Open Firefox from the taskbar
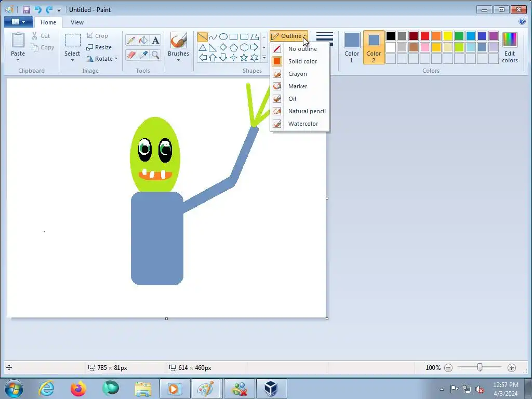Image resolution: width=532 pixels, height=399 pixels. [78, 389]
